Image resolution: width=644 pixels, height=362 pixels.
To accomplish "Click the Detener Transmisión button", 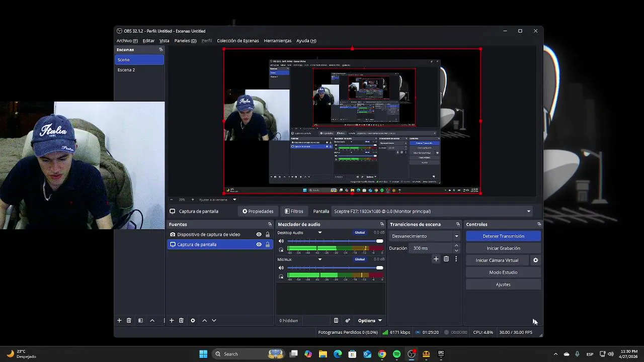I will coord(503,236).
